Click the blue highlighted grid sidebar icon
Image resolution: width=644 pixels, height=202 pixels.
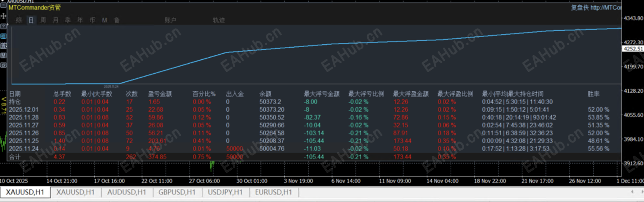3,36
